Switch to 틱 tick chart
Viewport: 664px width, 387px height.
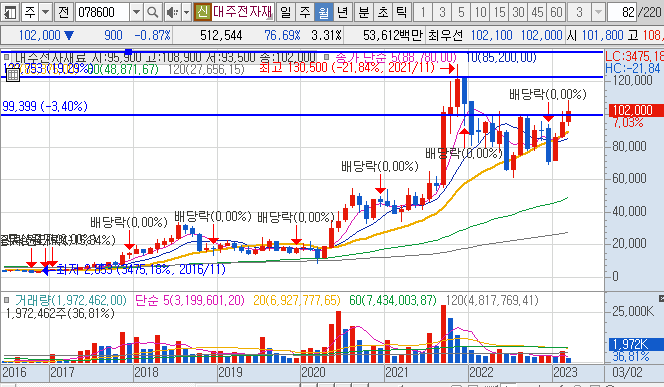(401, 12)
